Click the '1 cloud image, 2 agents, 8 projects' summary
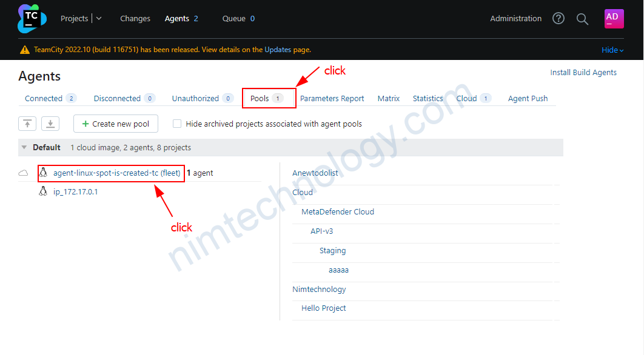 point(130,147)
